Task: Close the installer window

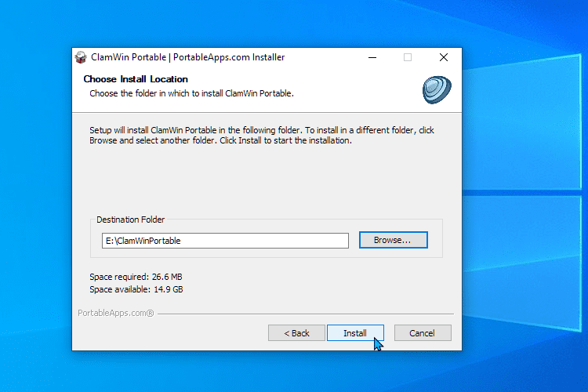Action: [x=444, y=57]
